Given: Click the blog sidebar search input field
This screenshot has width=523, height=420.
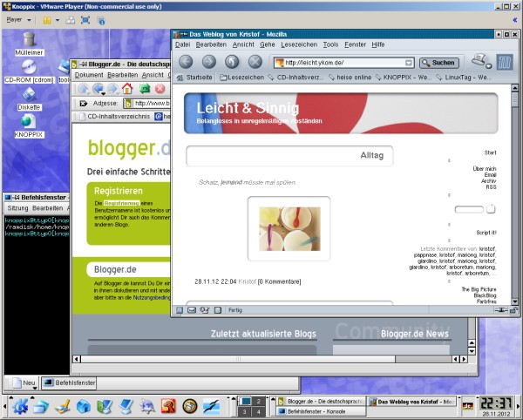Looking at the screenshot, I should click(469, 209).
